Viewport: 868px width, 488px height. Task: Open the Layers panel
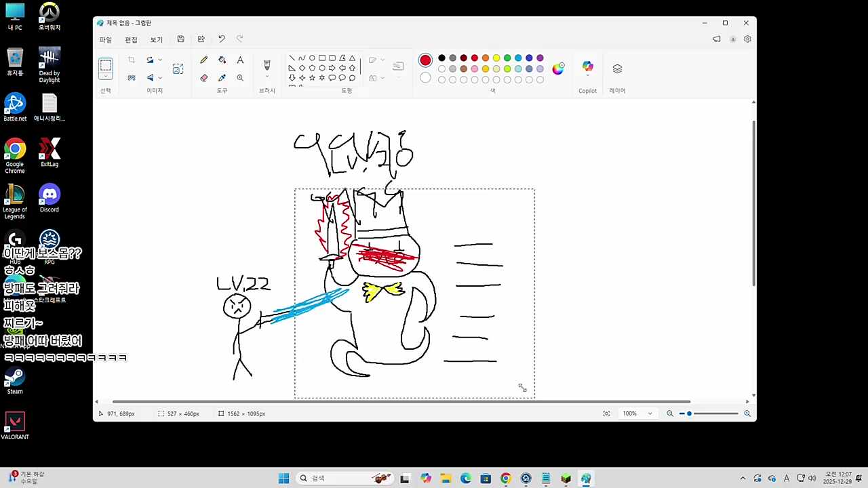pos(617,69)
